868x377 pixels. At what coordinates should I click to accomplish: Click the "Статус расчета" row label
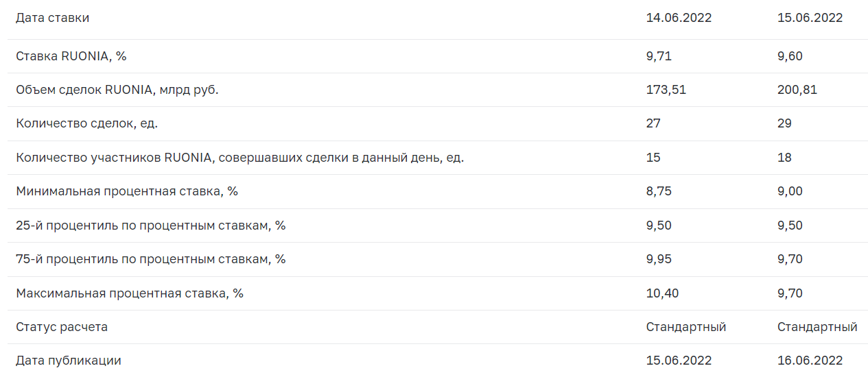tap(62, 327)
